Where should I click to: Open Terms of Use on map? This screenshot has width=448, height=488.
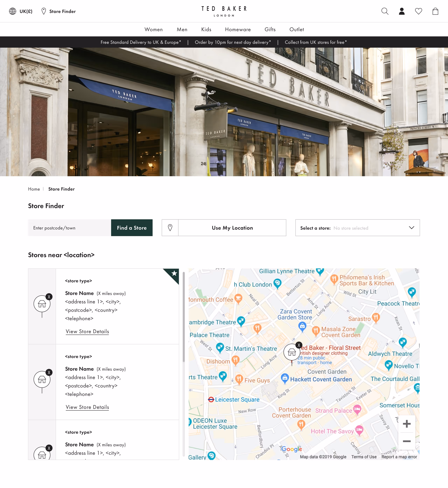tap(364, 457)
